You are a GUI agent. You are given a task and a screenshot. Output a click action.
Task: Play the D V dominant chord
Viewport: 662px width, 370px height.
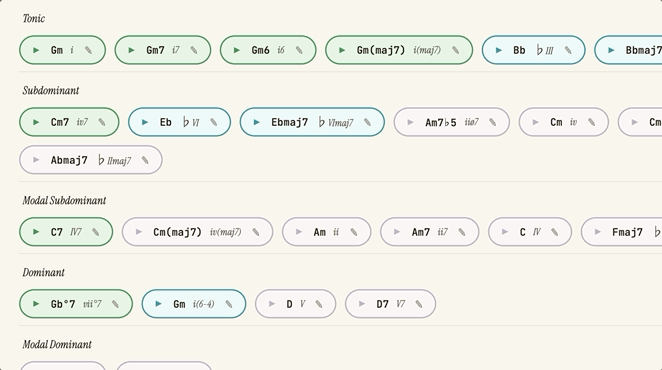click(x=272, y=304)
